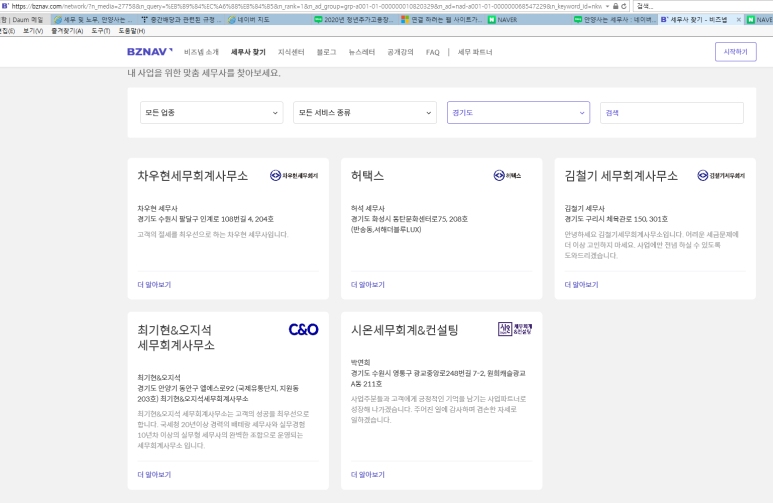773x503 pixels.
Task: Click the 차우현세무회계 logo on first card
Action: [294, 175]
